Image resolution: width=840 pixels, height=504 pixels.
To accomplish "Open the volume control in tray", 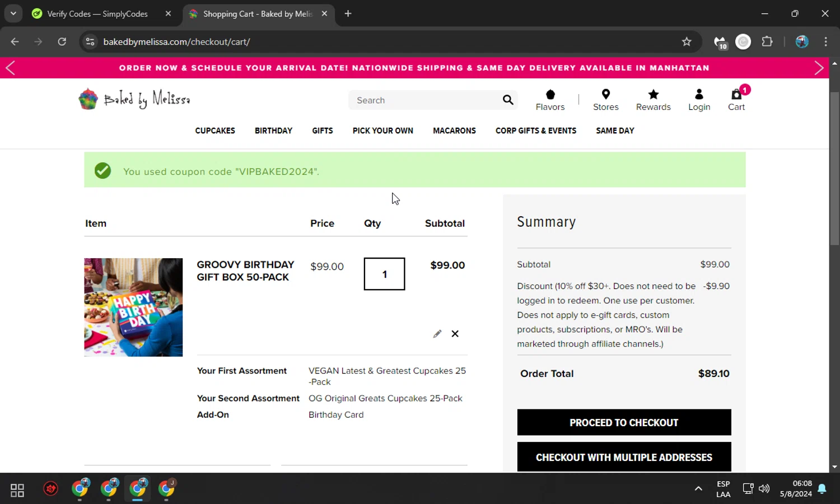I will click(764, 488).
